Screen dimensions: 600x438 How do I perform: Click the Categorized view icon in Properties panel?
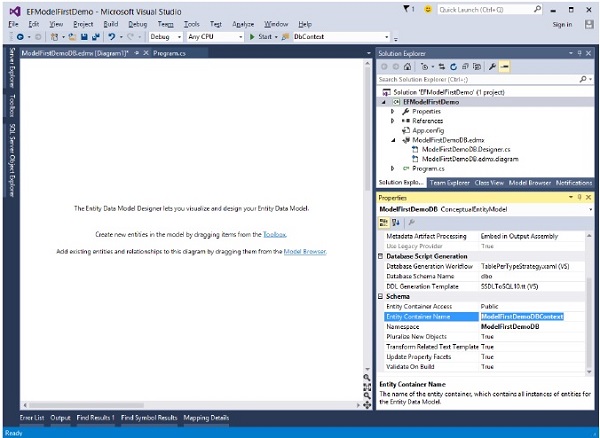click(384, 222)
